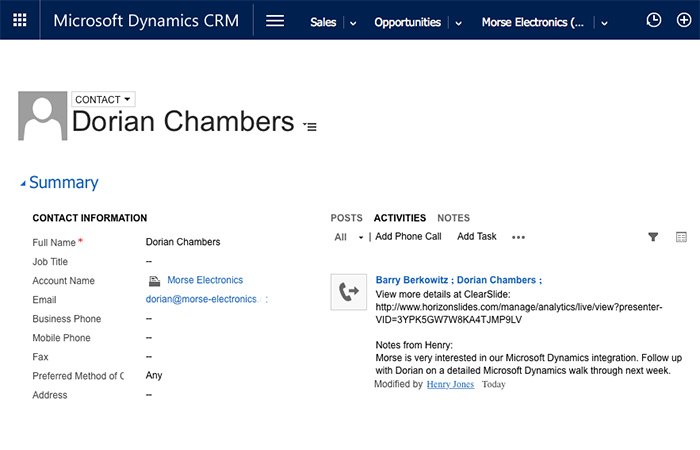This screenshot has height=450, width=700.
Task: Click Sales in navigation bar
Action: 323,22
